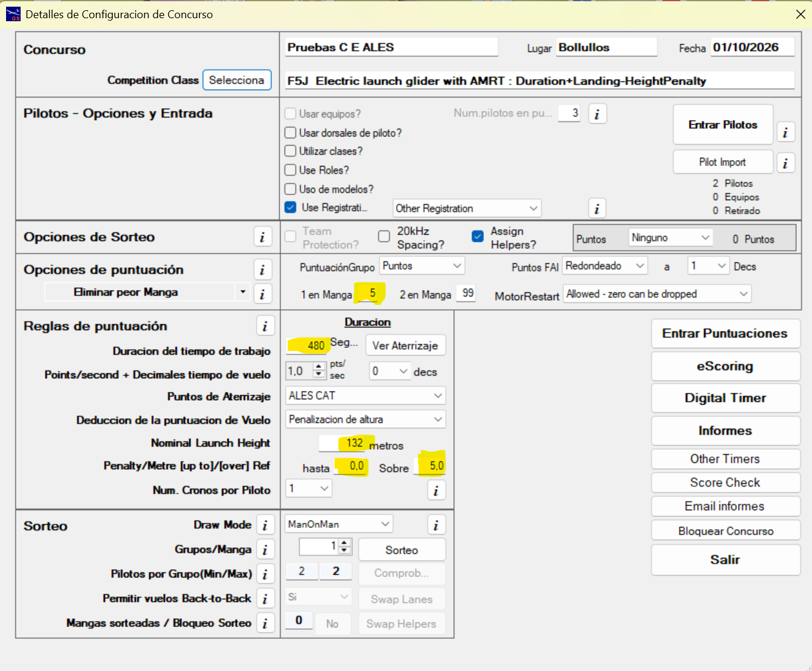Click 1 en Manga value field
This screenshot has width=812, height=671.
coord(367,293)
